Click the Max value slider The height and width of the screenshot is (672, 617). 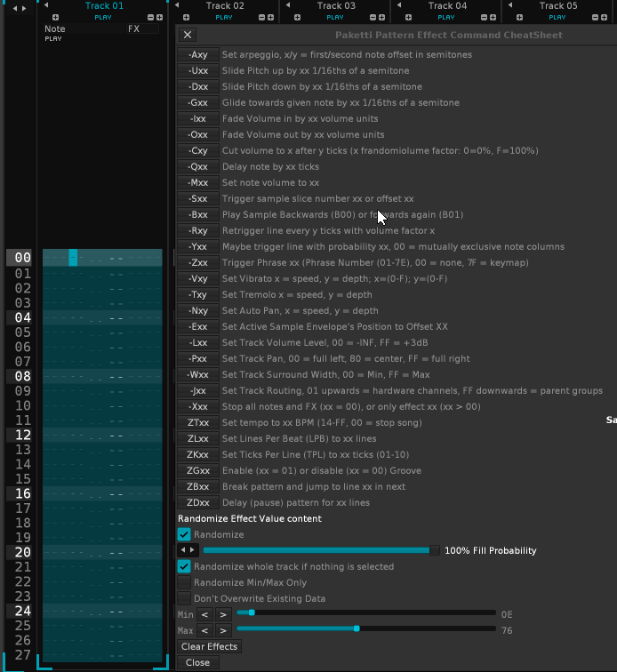pos(366,628)
